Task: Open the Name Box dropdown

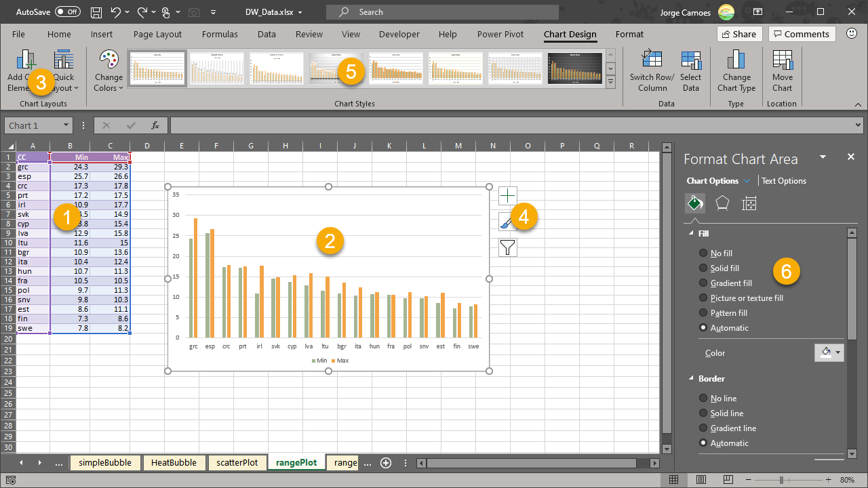Action: click(x=66, y=125)
